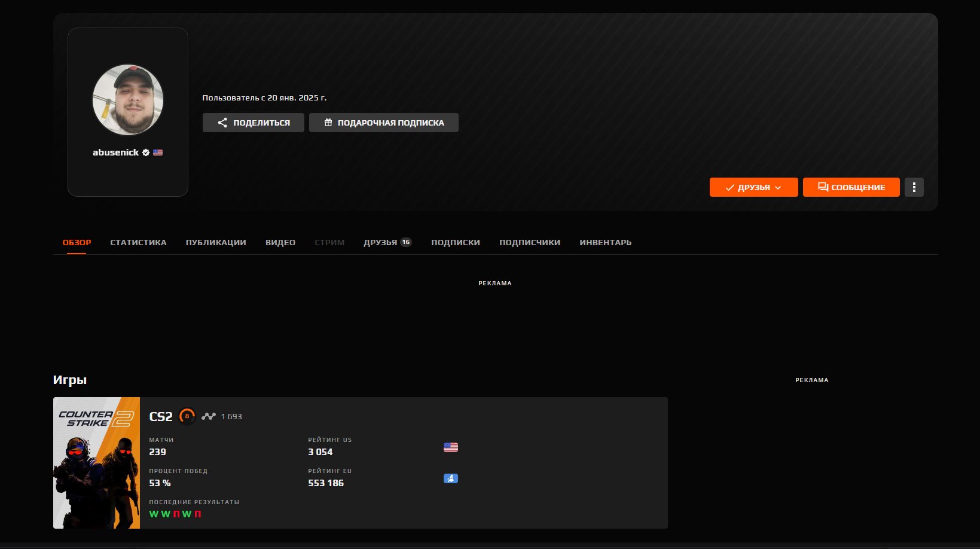Click the round profile avatar picture
980x549 pixels.
(128, 100)
